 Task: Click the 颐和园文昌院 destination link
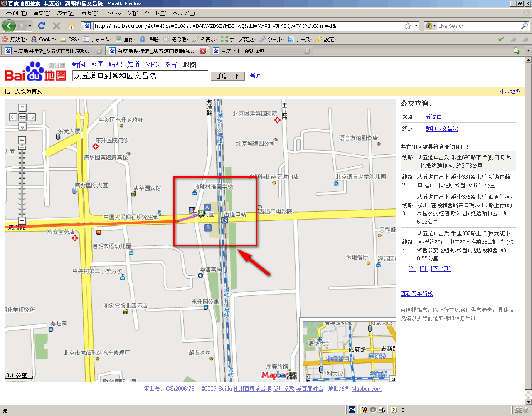click(441, 129)
